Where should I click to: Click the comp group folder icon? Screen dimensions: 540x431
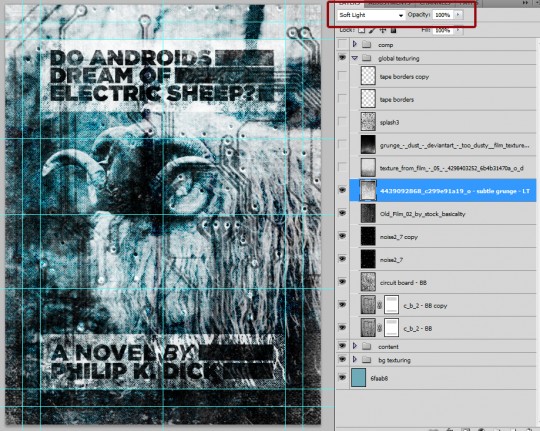(366, 45)
